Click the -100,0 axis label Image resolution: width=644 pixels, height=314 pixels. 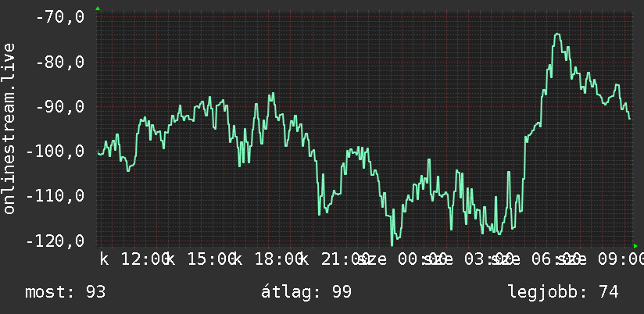click(55, 151)
